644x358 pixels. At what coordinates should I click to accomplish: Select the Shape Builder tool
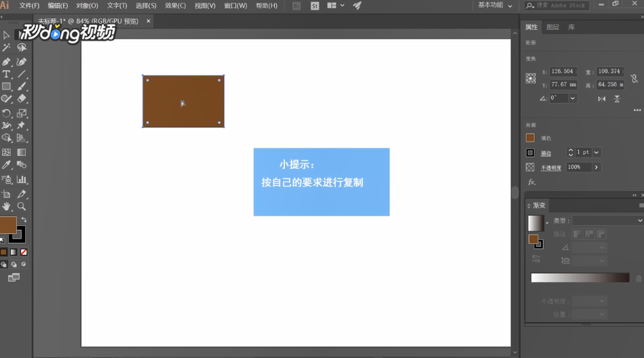coord(6,138)
